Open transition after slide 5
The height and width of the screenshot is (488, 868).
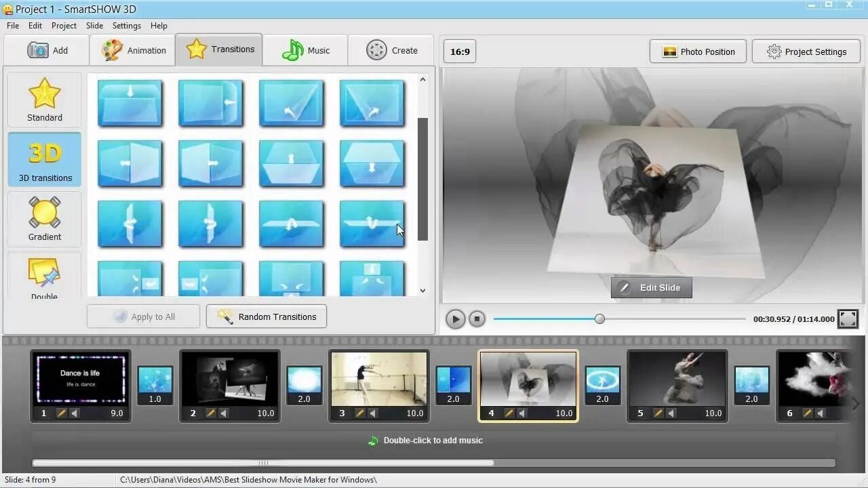[x=752, y=385]
